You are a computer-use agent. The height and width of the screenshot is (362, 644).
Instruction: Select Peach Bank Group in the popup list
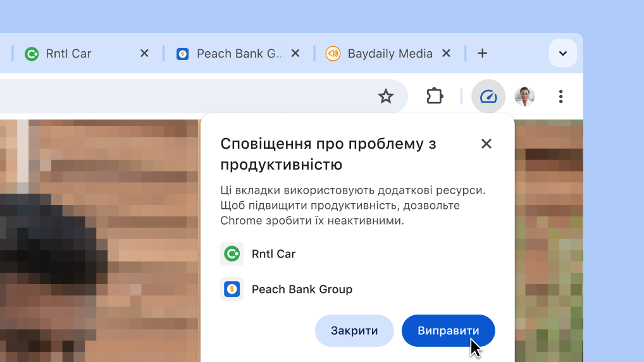[301, 289]
